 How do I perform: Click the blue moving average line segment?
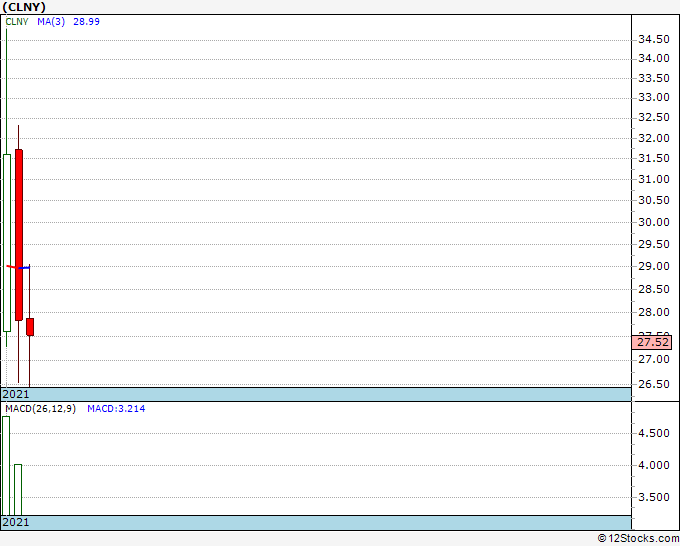24,268
